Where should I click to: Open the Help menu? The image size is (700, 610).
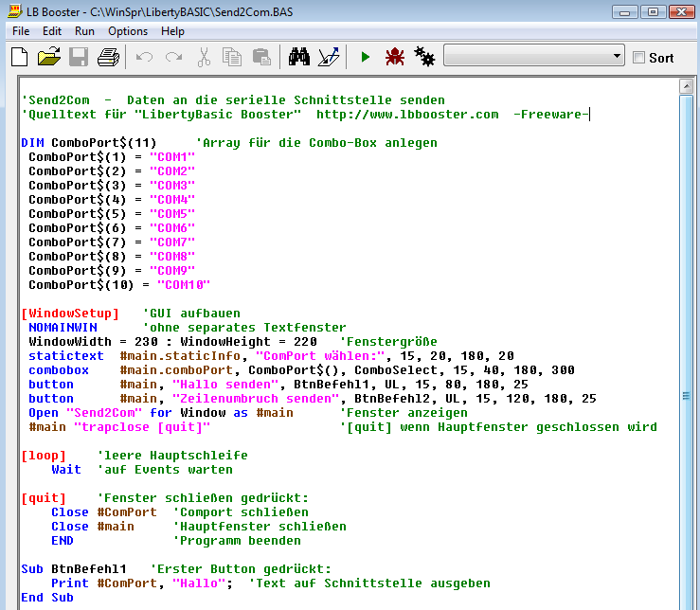(x=172, y=31)
